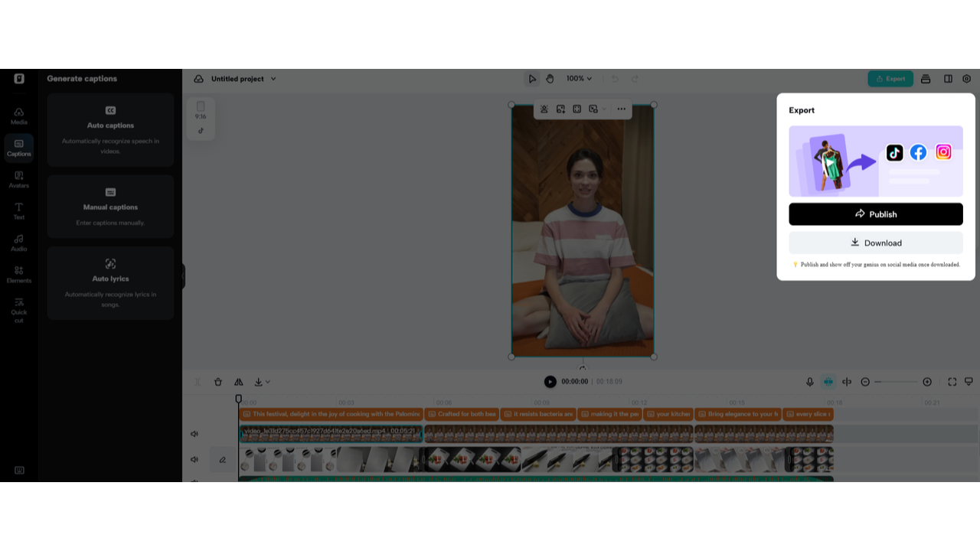Screen dimensions: 980x551
Task: Toggle the highlighted timeline snapping icon
Action: pyautogui.click(x=828, y=382)
